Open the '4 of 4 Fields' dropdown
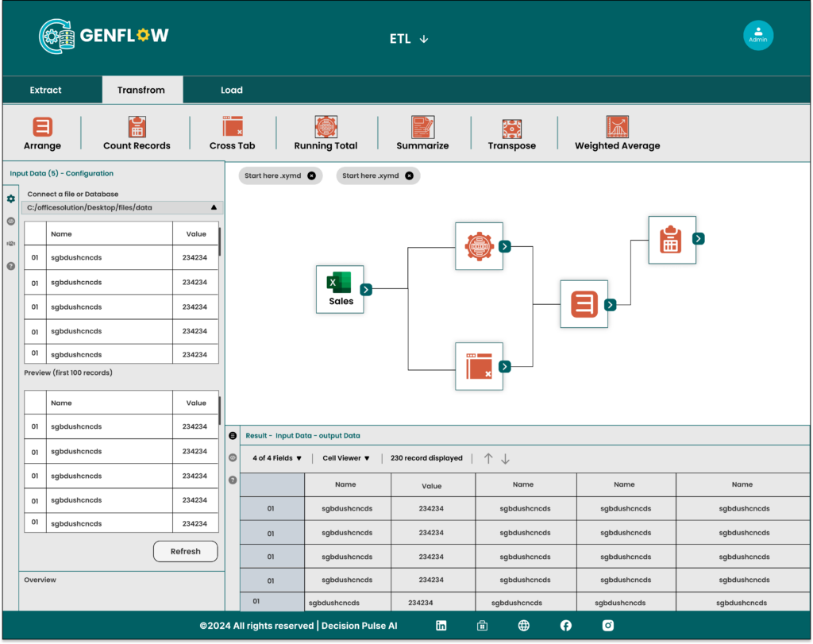 [277, 458]
